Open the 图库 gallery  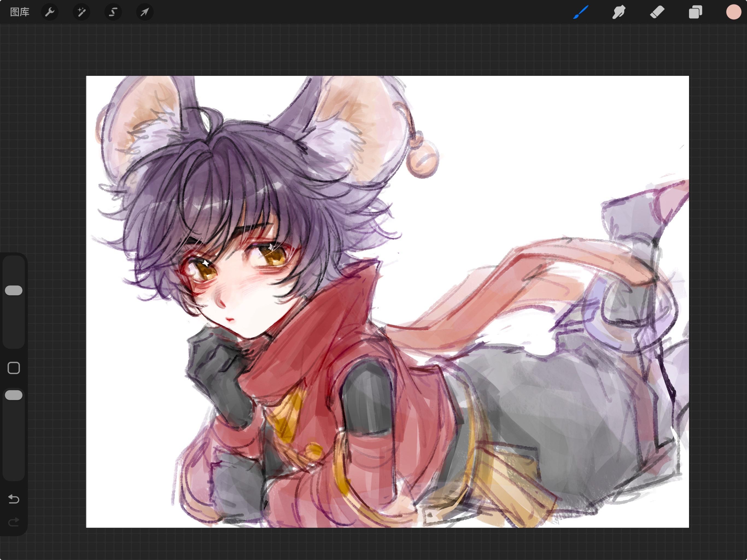point(20,12)
